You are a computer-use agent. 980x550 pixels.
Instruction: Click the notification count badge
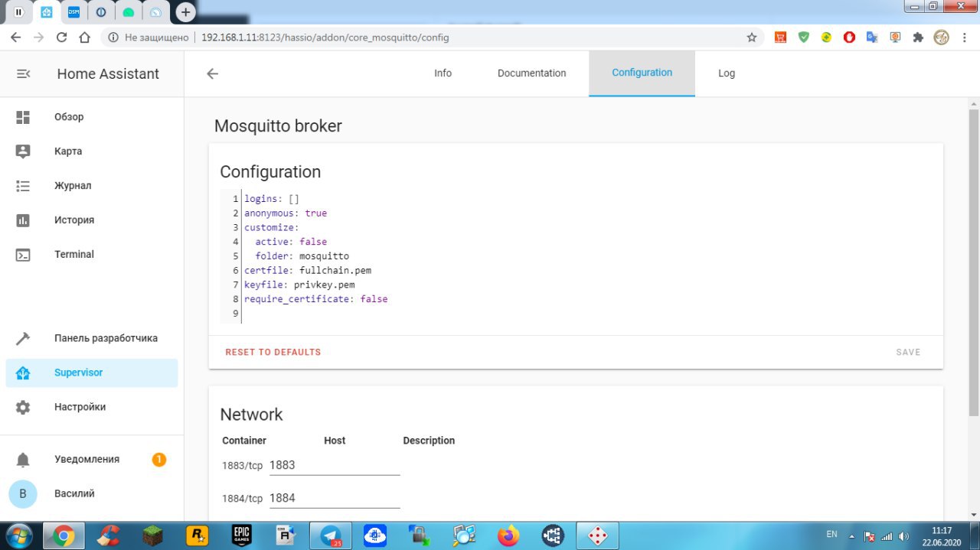158,460
